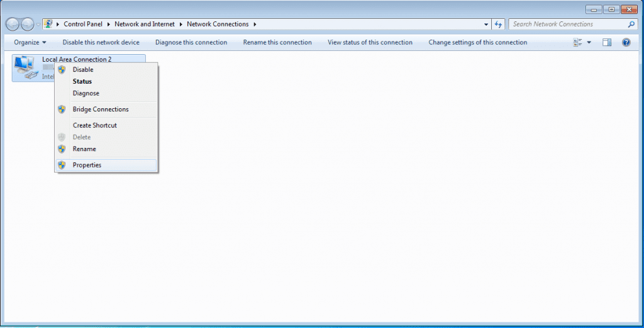644x328 pixels.
Task: Click the Back navigation arrow button
Action: pos(13,25)
